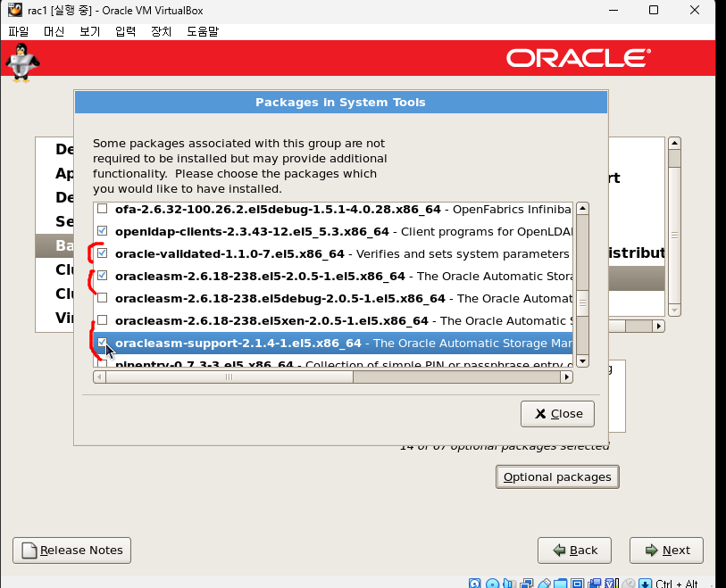726x588 pixels.
Task: Click the VirtualBox window title bar icon
Action: coord(15,10)
